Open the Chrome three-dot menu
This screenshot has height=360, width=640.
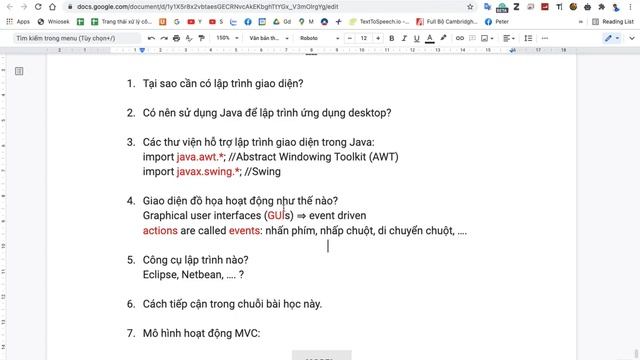tap(631, 7)
